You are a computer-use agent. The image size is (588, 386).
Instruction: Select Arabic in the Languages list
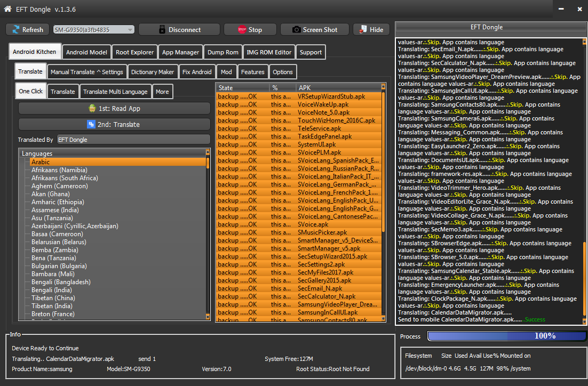118,162
